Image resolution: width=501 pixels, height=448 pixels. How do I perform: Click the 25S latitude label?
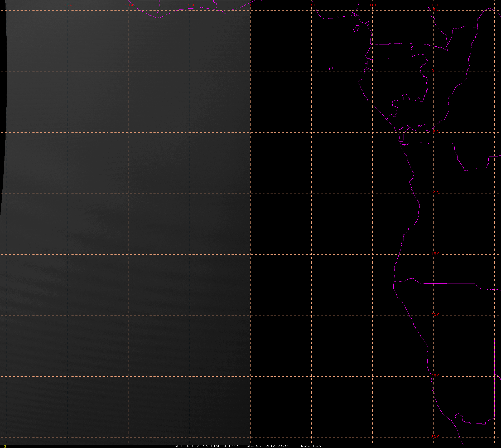click(435, 376)
